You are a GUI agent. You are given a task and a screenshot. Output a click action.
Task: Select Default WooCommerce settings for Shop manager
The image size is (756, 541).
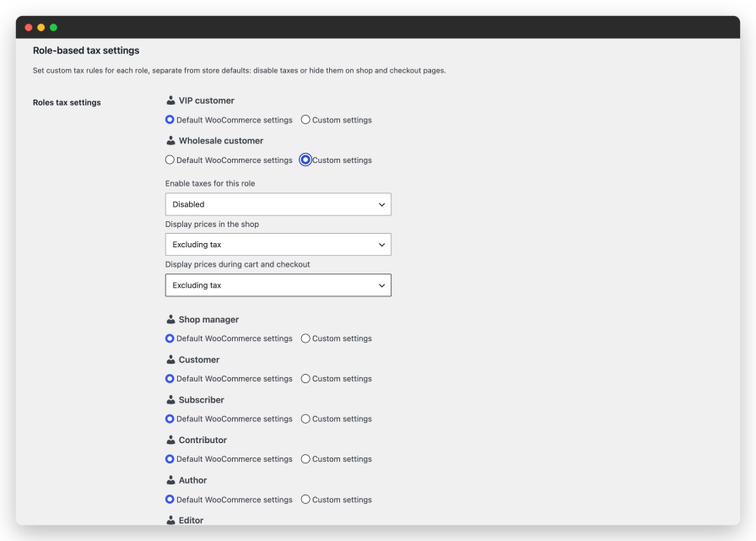(170, 338)
